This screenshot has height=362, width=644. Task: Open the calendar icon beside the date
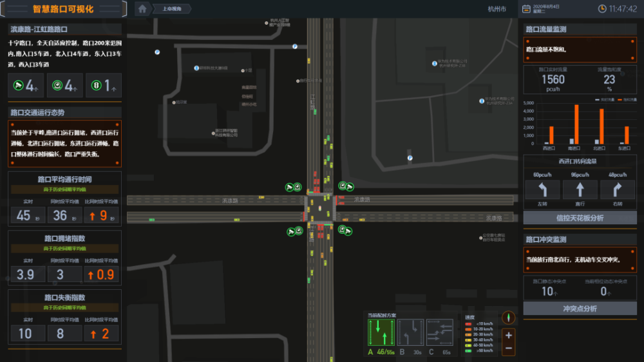pos(526,8)
